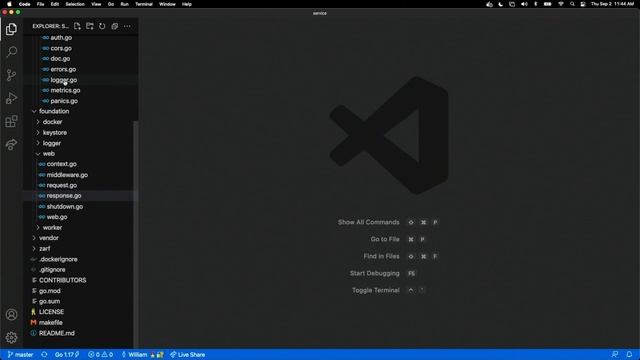Open the feedback icon in the status bar
Viewport: 640px width, 360px height.
(x=615, y=355)
